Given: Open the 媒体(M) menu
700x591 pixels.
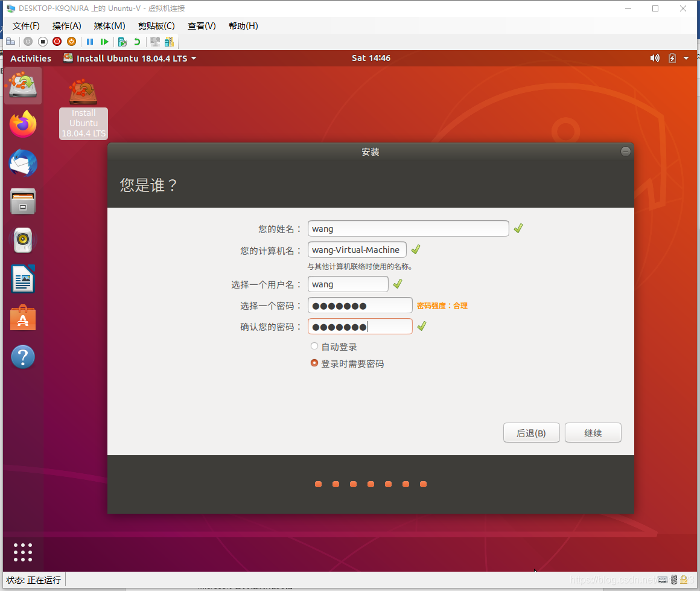Looking at the screenshot, I should click(109, 25).
